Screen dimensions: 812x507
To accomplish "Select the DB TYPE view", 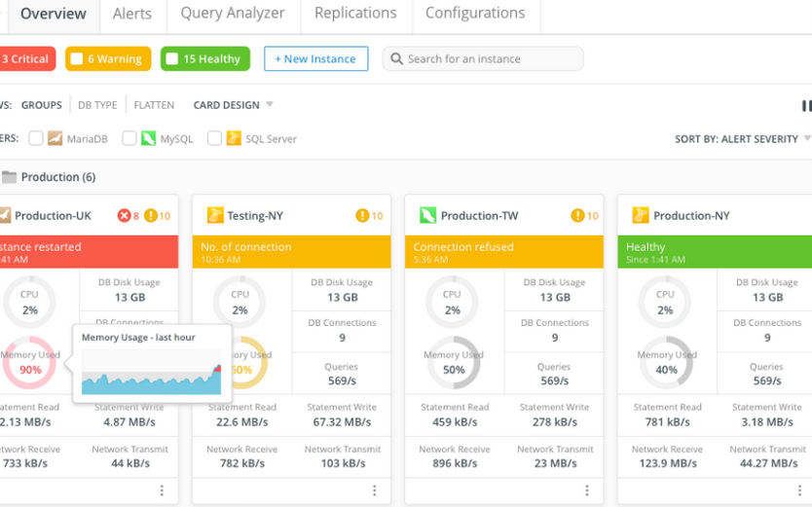I will click(x=97, y=105).
